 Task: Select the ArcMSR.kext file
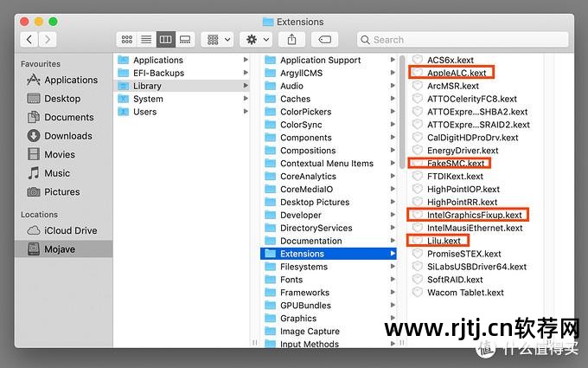tap(445, 86)
